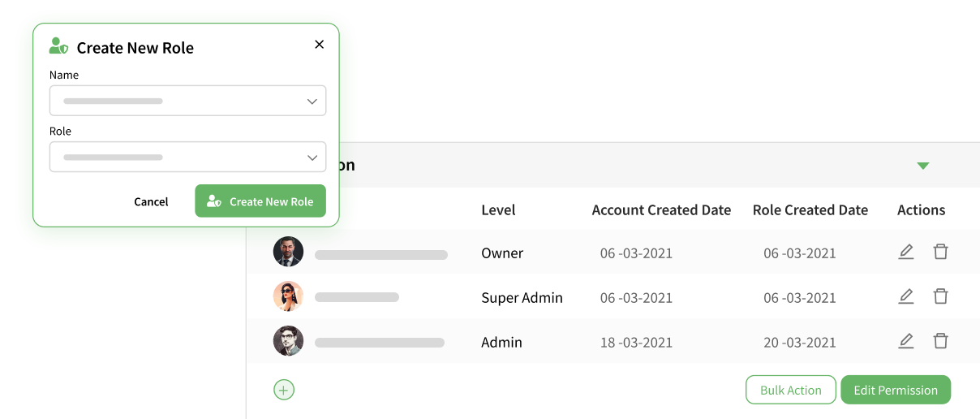The width and height of the screenshot is (980, 419).
Task: Click the Owner user's avatar
Action: click(288, 252)
